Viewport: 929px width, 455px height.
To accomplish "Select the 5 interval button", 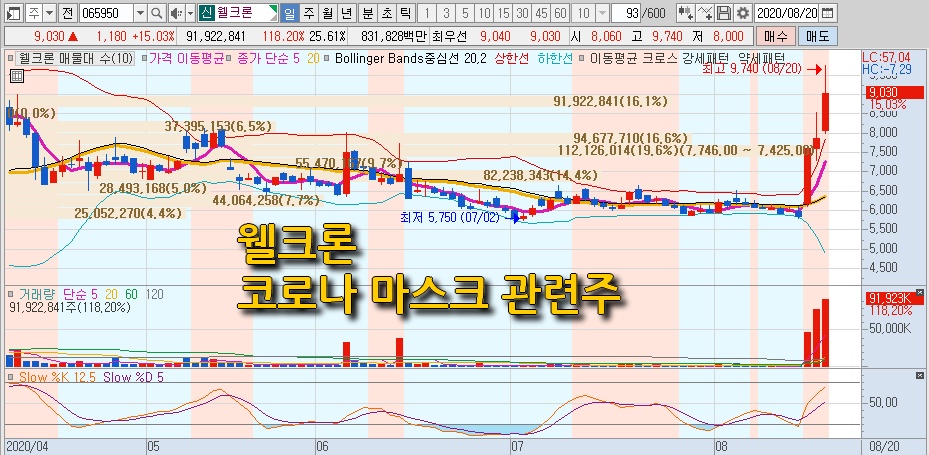I will (466, 12).
